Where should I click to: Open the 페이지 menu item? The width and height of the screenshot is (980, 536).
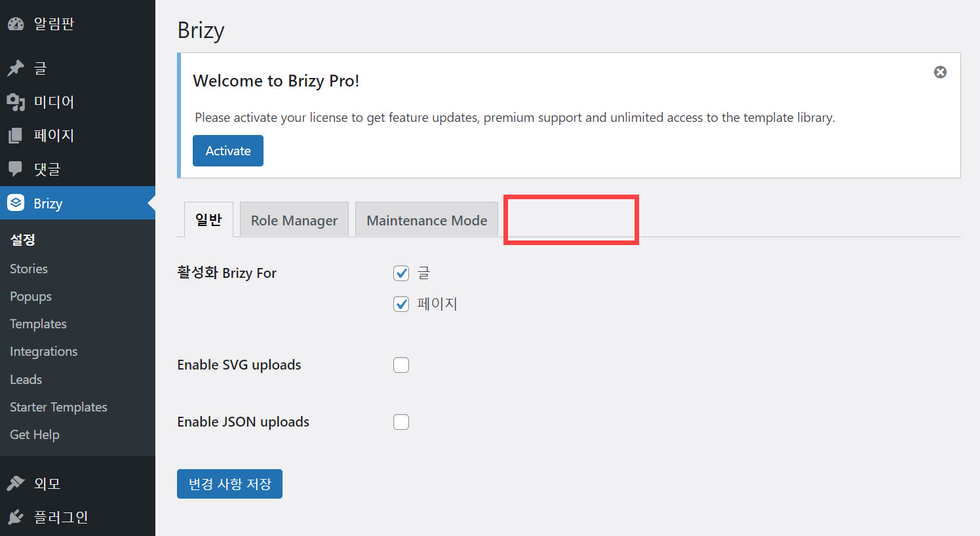pyautogui.click(x=54, y=136)
